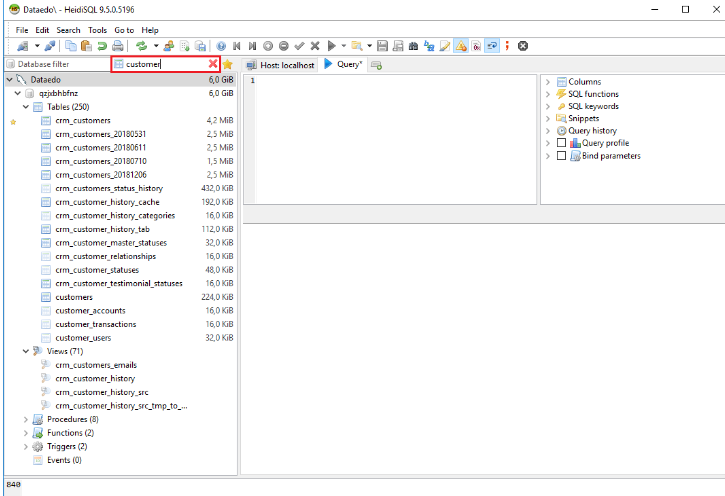Expand the Query history helper node
This screenshot has height=496, width=725.
click(548, 131)
